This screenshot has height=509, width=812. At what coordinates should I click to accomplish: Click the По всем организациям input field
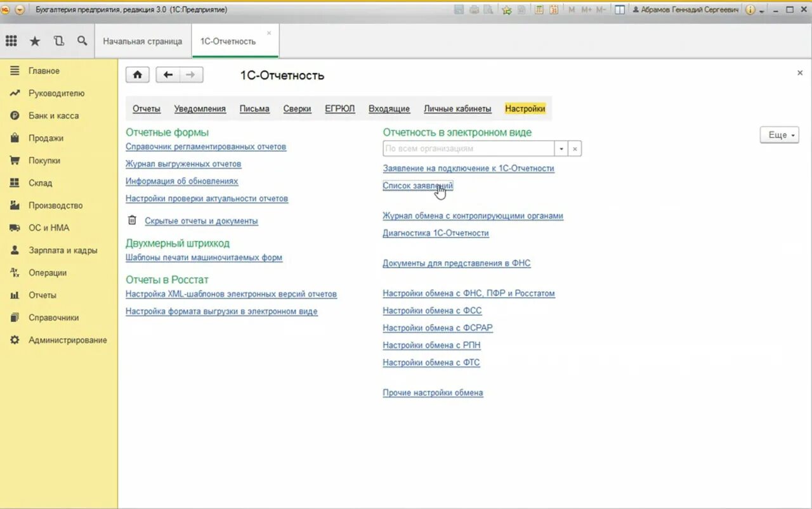[x=469, y=148]
